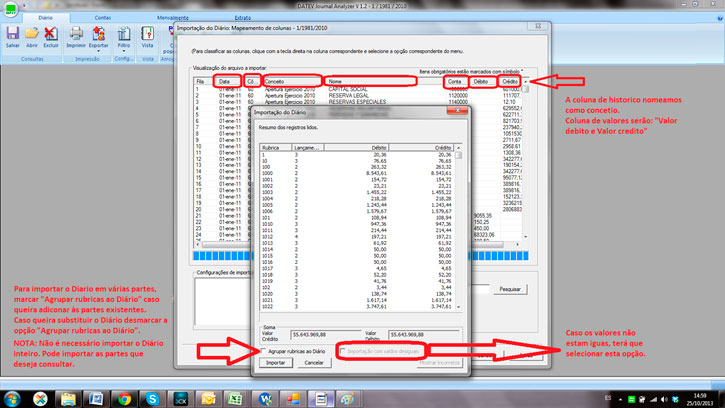Select rubrica 1022 row in summary
Viewport: 725px width, 408px height.
point(357,306)
